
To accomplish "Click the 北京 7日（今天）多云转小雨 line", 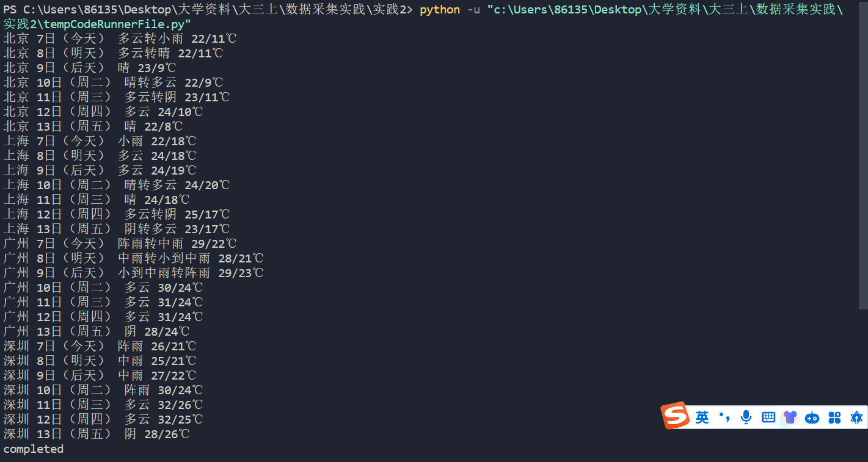I will (x=120, y=38).
